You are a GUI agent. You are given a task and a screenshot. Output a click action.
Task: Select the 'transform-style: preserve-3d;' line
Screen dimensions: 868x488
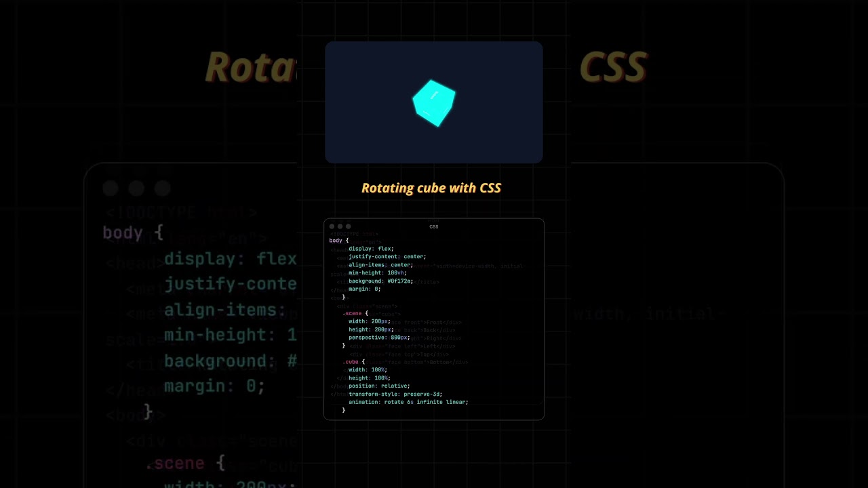(x=395, y=394)
